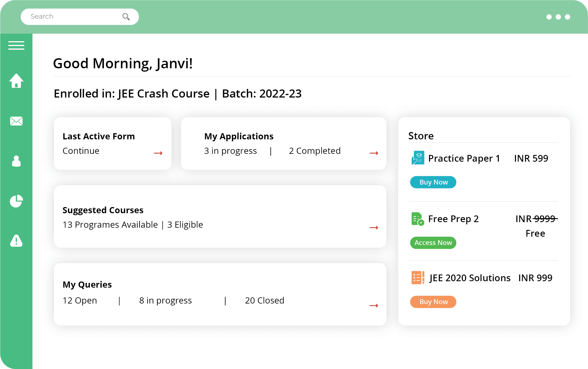588x369 pixels.
Task: Open messages via sidebar envelope icon
Action: tap(16, 121)
